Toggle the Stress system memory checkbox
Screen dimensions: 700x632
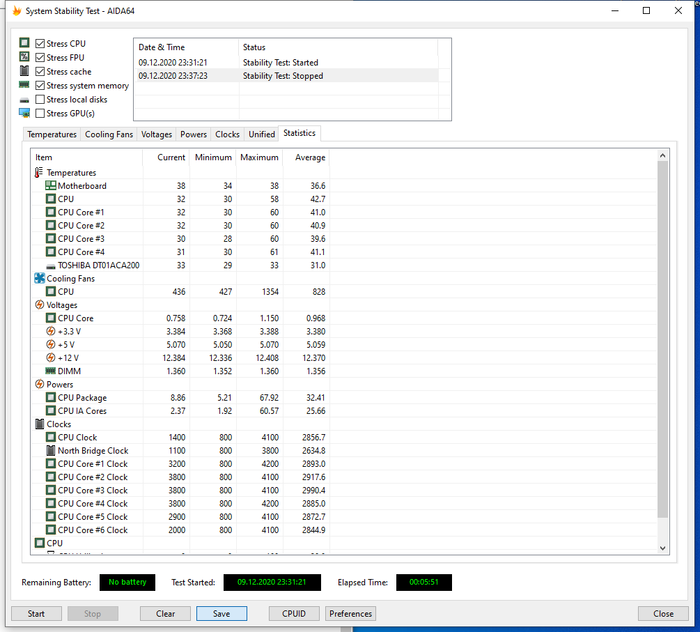(40, 85)
